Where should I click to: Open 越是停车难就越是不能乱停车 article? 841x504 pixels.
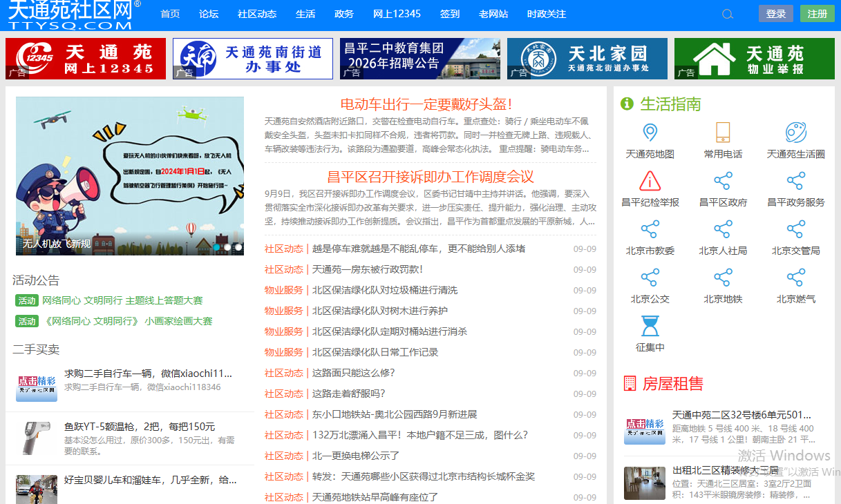tap(419, 249)
